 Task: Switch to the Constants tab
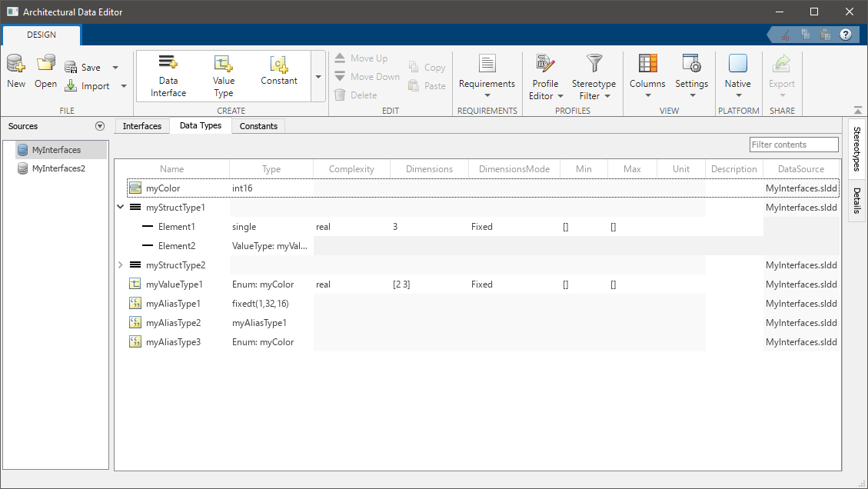258,126
